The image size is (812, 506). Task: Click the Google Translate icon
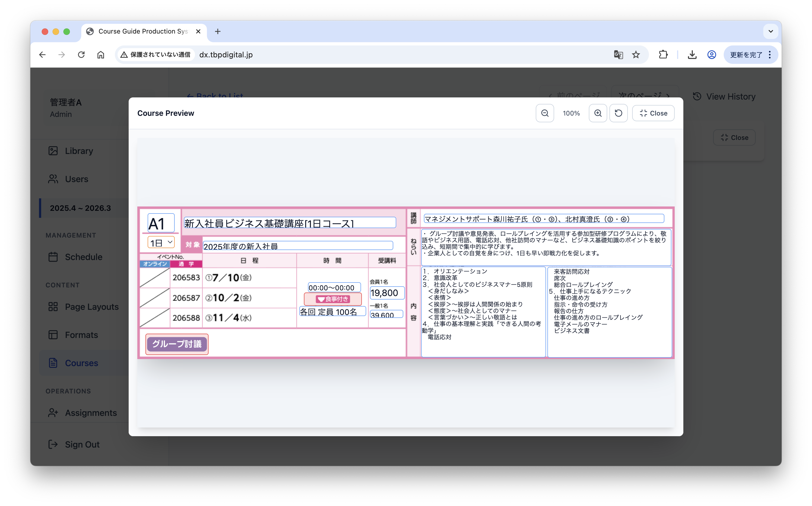[618, 55]
